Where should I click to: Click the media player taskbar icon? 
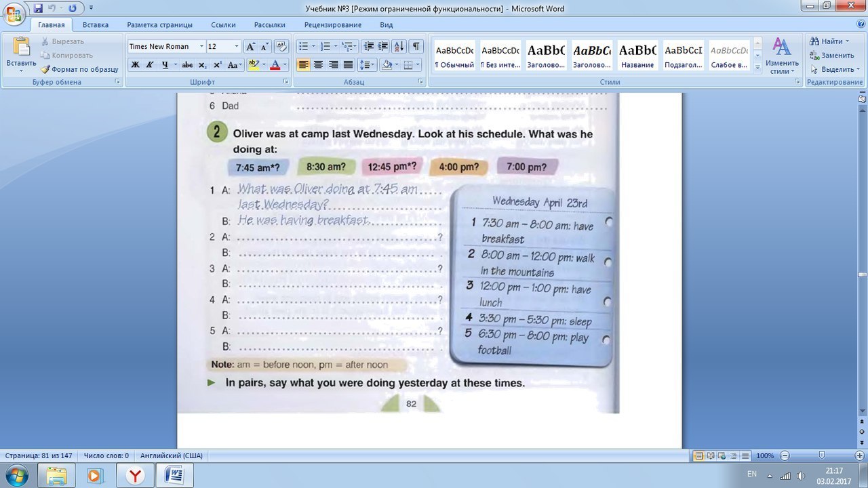click(94, 475)
